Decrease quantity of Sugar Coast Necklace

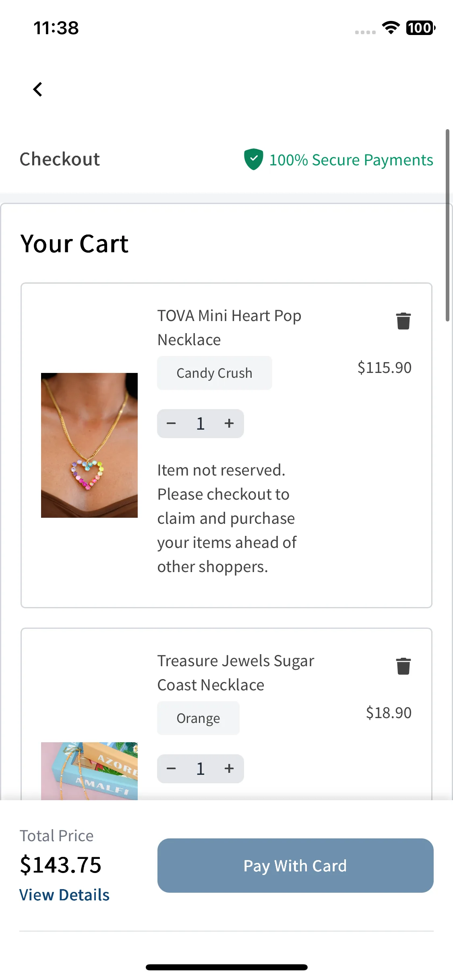point(171,768)
